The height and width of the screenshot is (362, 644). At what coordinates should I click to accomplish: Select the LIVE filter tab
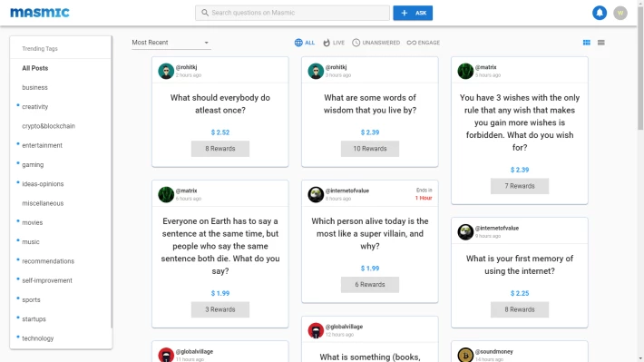point(334,43)
